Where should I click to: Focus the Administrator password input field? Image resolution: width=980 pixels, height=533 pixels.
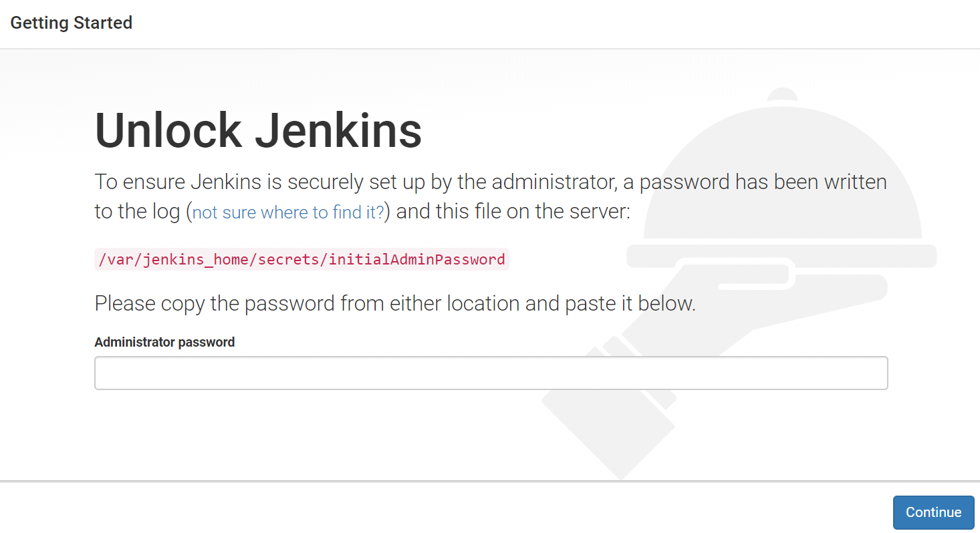pyautogui.click(x=491, y=373)
